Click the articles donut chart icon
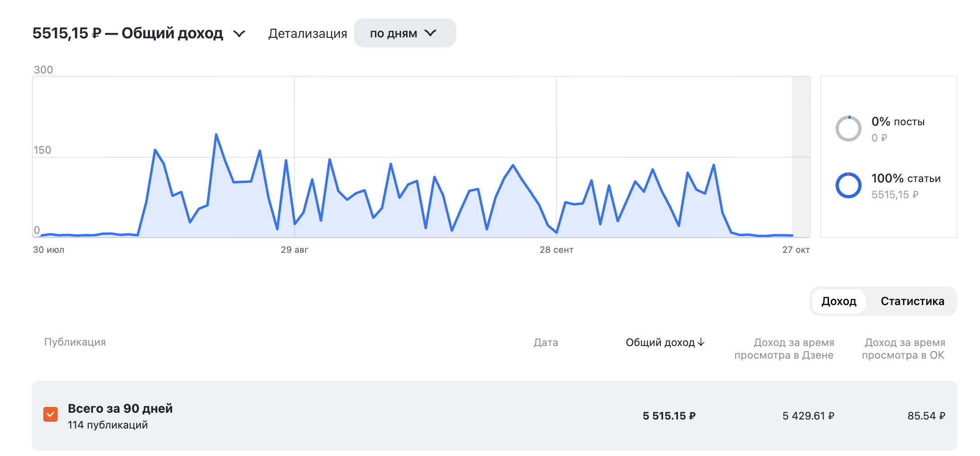 [848, 186]
